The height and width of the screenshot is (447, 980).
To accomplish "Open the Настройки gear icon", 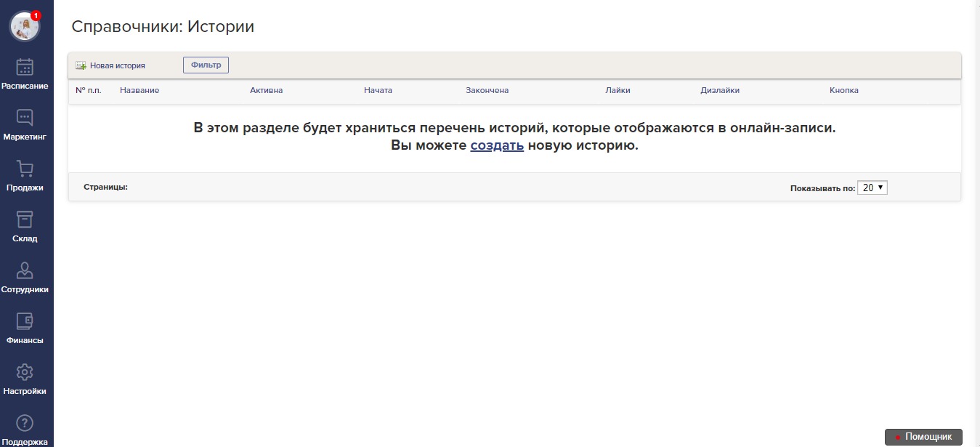I will 25,372.
